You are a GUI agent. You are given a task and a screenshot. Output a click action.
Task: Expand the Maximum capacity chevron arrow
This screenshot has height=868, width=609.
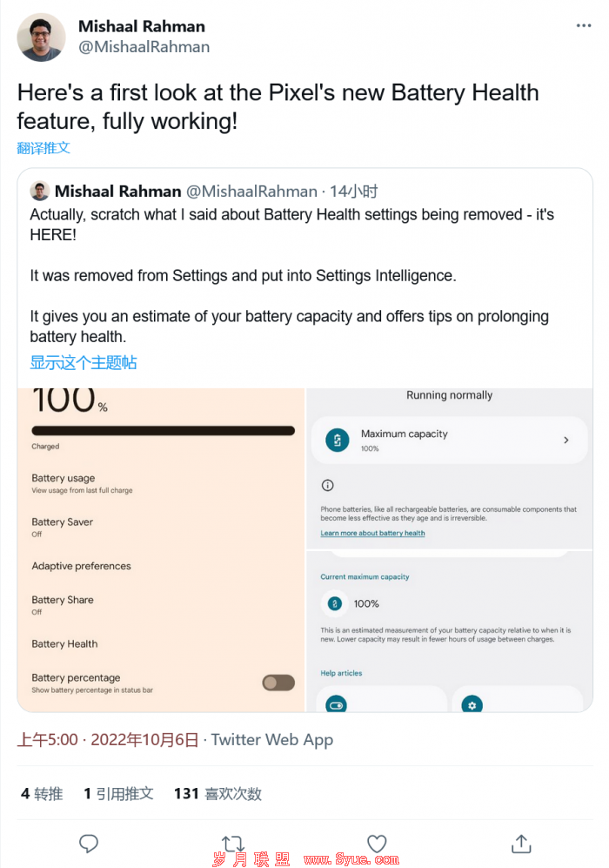coord(565,440)
